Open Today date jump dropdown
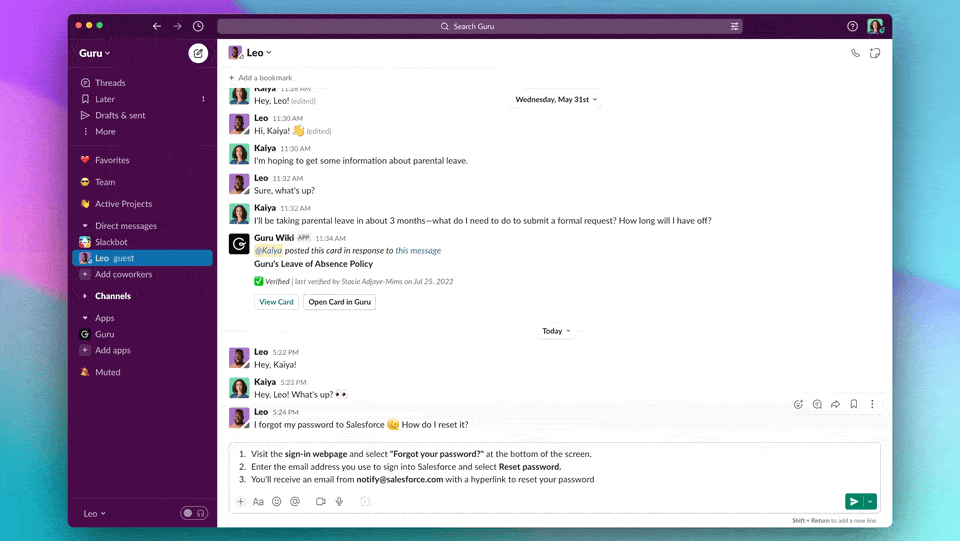 556,330
